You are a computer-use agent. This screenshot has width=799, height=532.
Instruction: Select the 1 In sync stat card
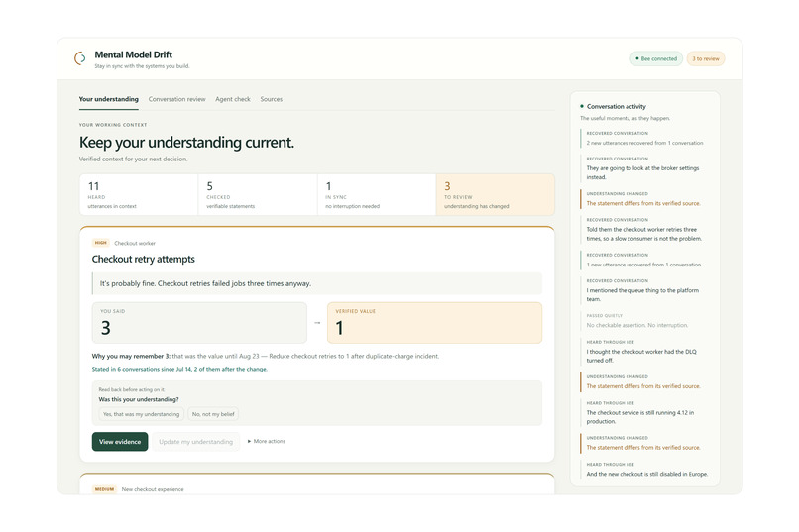(377, 195)
